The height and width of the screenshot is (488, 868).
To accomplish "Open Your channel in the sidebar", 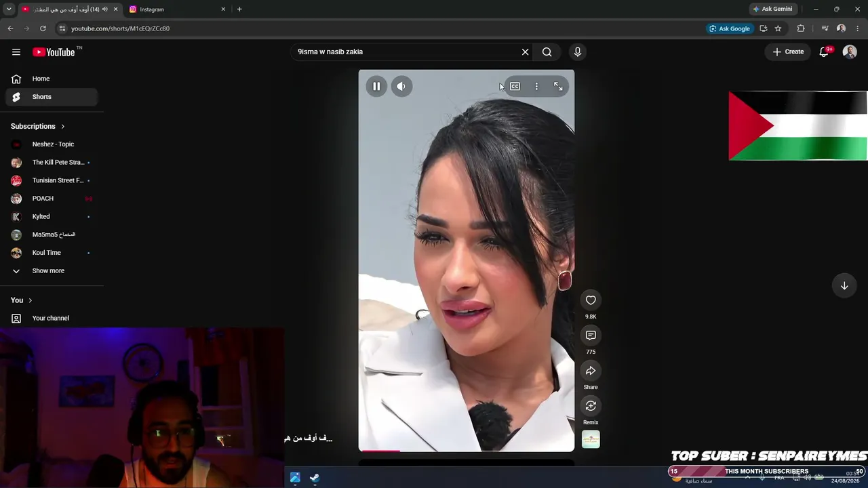I will pyautogui.click(x=52, y=319).
